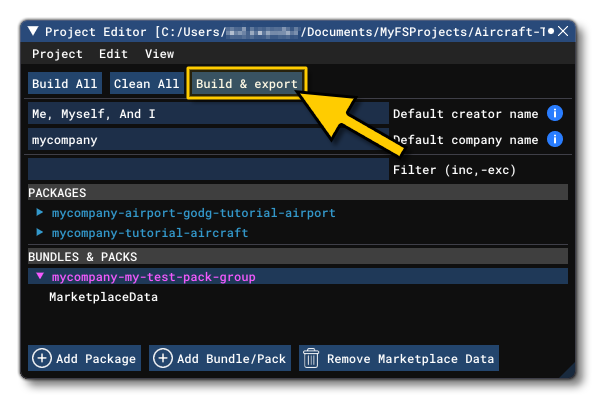The width and height of the screenshot is (596, 399).
Task: Click the Build & export button
Action: pyautogui.click(x=247, y=83)
